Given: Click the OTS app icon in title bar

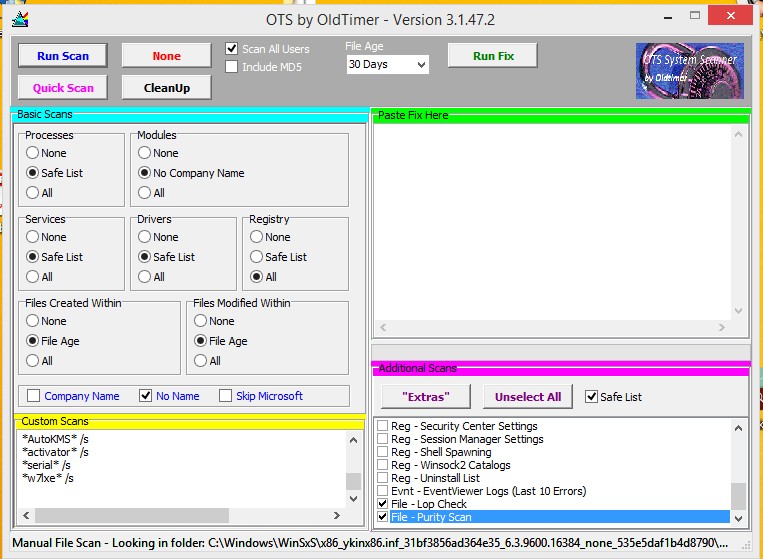Looking at the screenshot, I should [19, 19].
